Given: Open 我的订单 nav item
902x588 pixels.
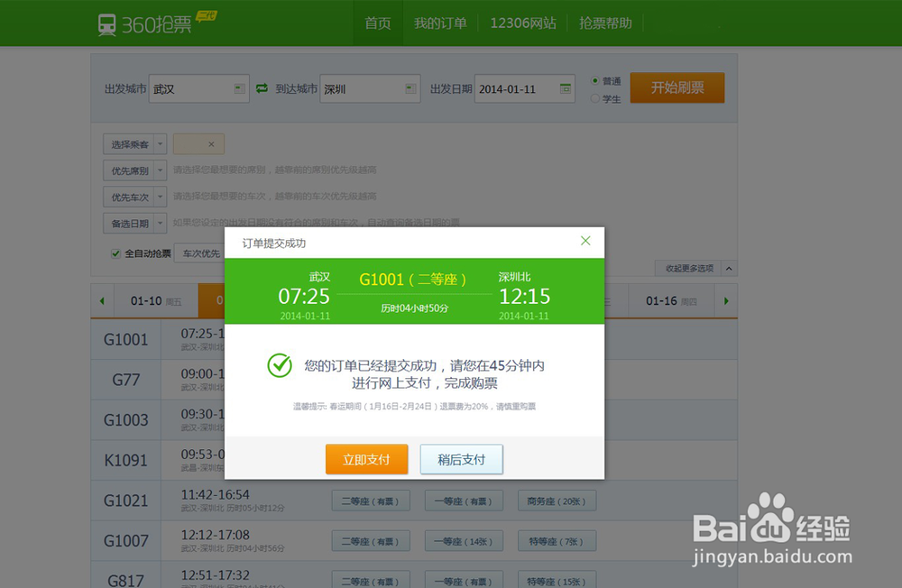Looking at the screenshot, I should coord(441,23).
